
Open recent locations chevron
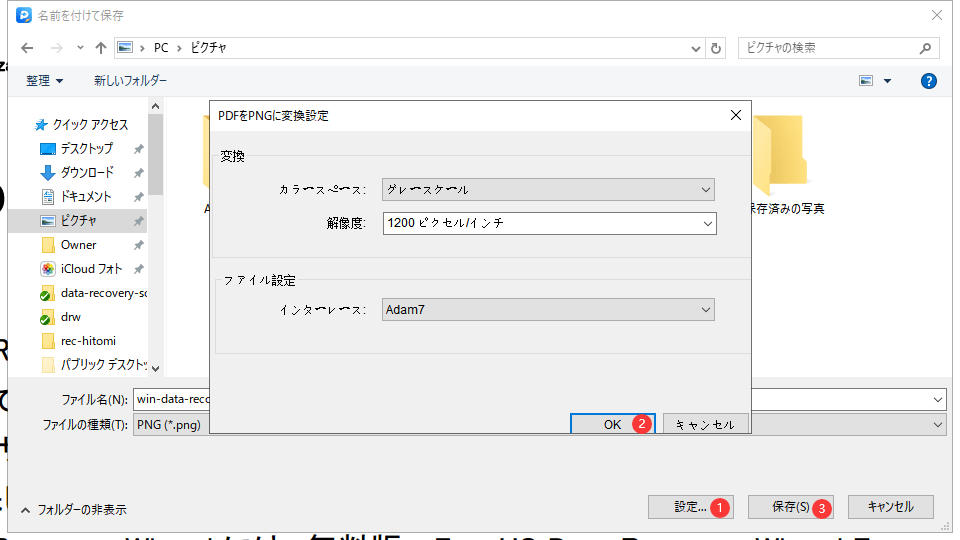(x=80, y=48)
